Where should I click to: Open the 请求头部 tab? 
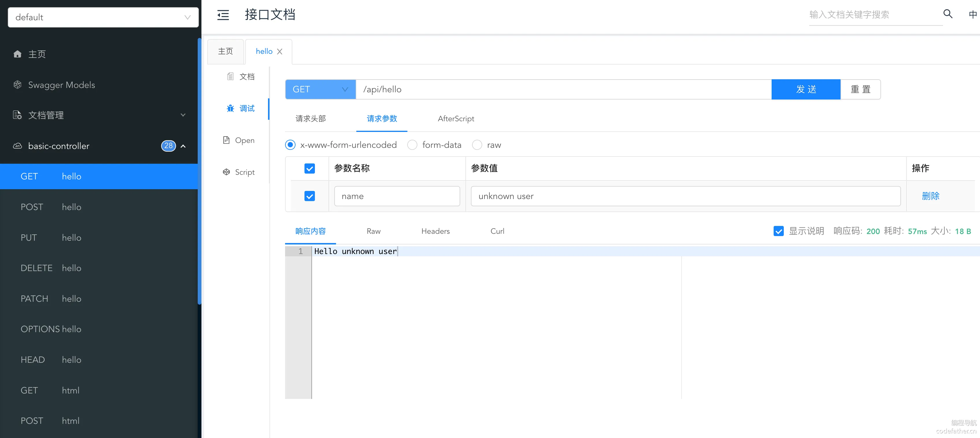[311, 119]
